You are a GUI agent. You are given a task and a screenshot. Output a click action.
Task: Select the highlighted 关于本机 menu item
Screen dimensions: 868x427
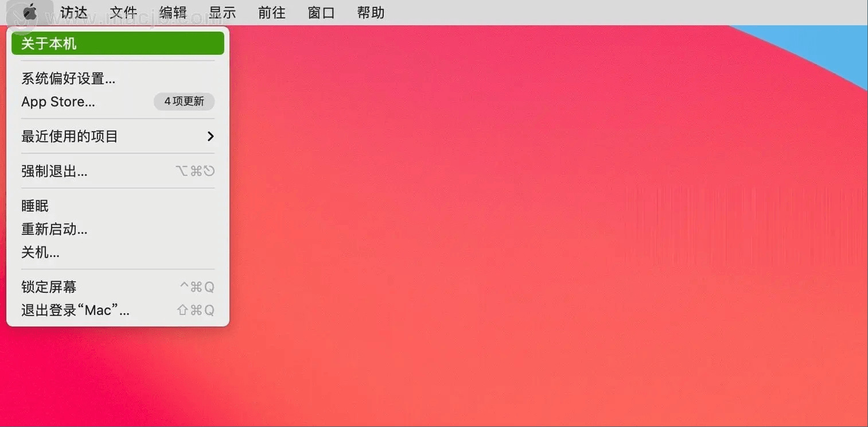[x=118, y=44]
